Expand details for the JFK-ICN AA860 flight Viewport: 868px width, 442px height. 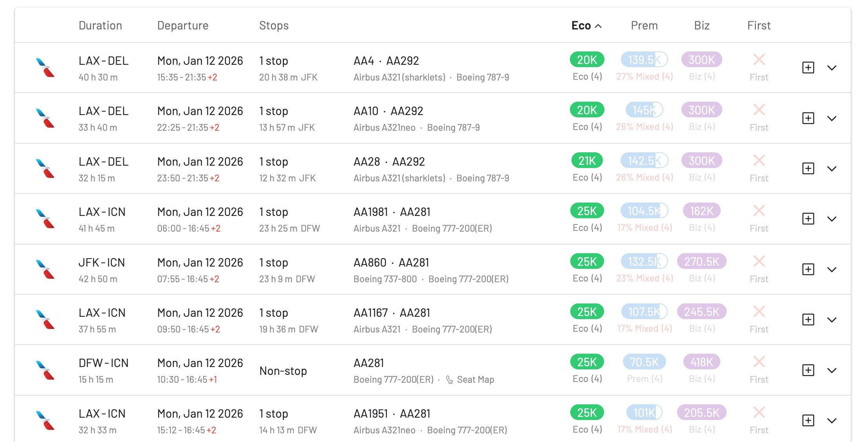[x=832, y=269]
